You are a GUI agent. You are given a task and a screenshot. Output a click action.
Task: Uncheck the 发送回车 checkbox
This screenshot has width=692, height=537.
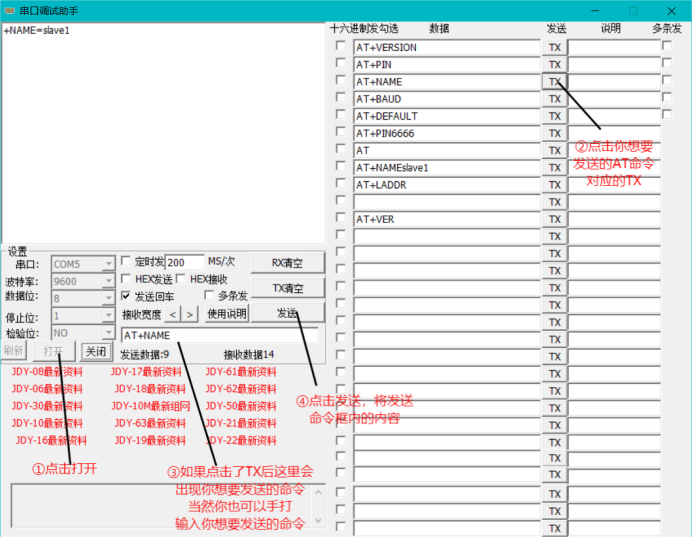pyautogui.click(x=126, y=296)
